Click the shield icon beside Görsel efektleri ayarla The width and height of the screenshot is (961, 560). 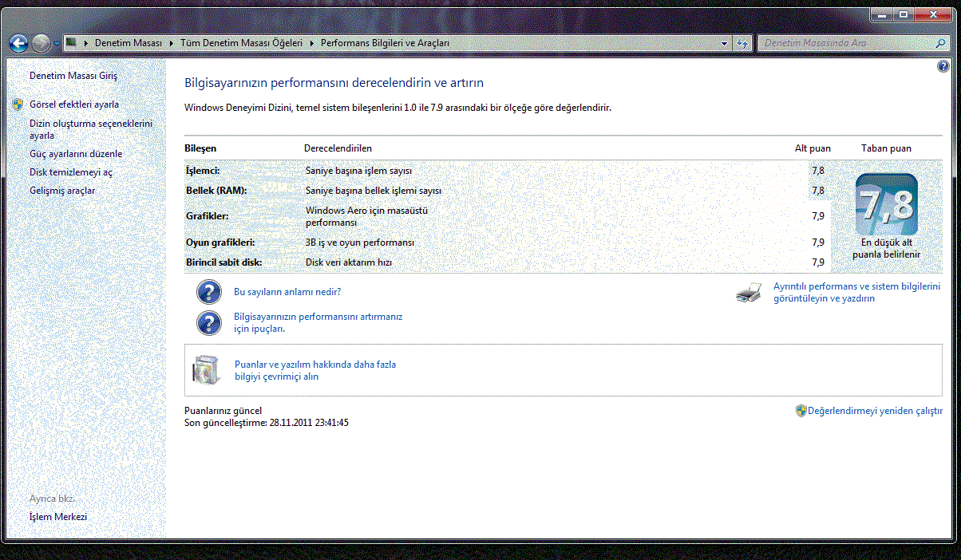(x=18, y=105)
